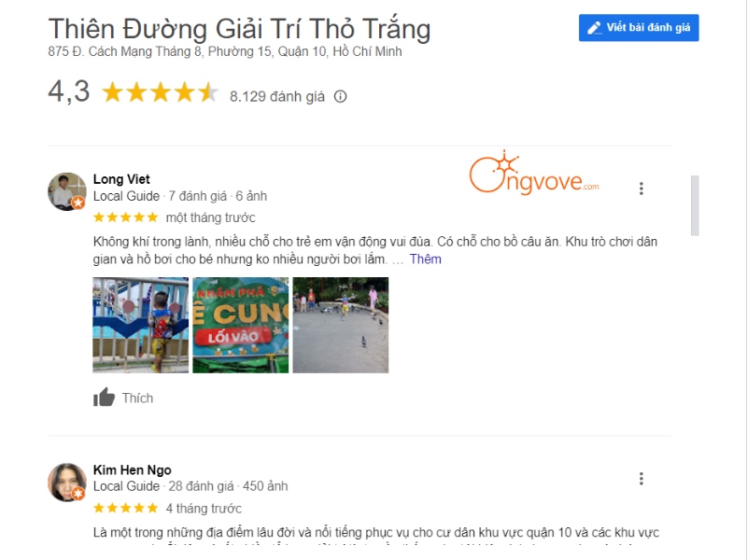This screenshot has width=747, height=560.
Task: Open the photo of pigeons on the pavement
Action: 341,325
